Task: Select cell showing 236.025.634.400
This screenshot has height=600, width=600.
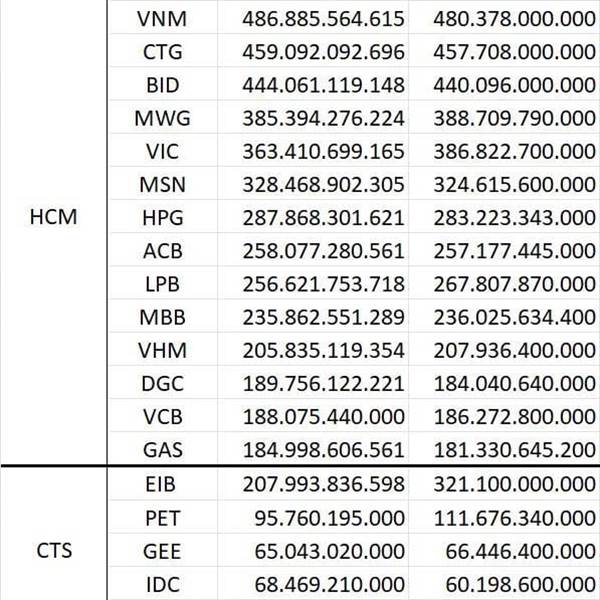Action: [515, 316]
